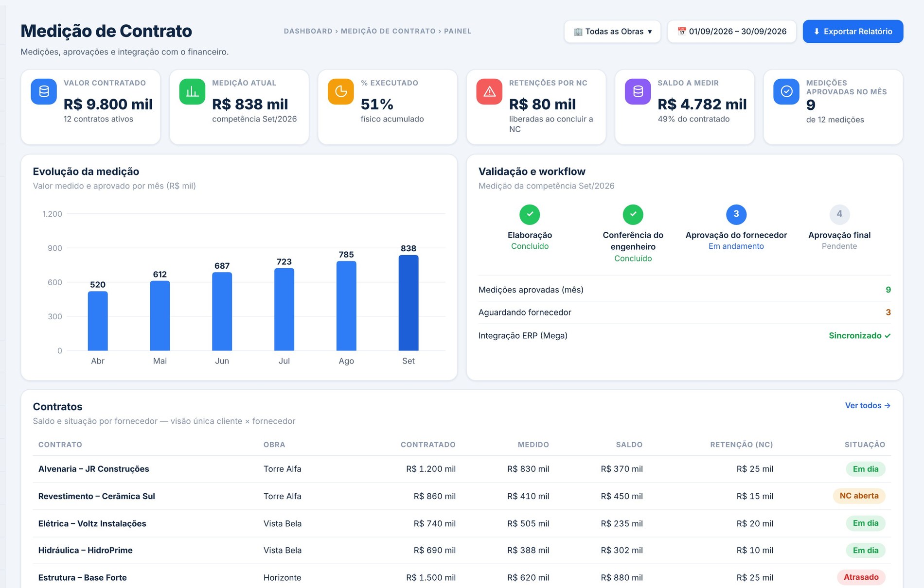
Task: Click the Jun bar valued 687
Action: 222,311
